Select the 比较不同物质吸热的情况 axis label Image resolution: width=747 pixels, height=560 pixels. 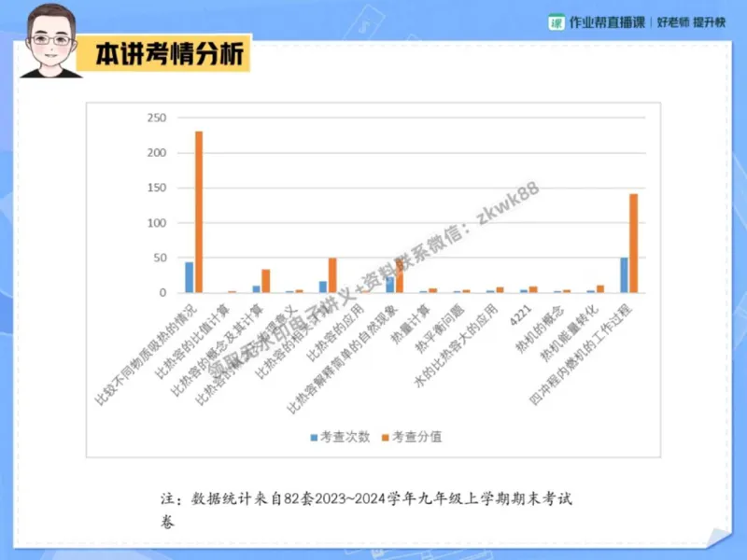(146, 355)
